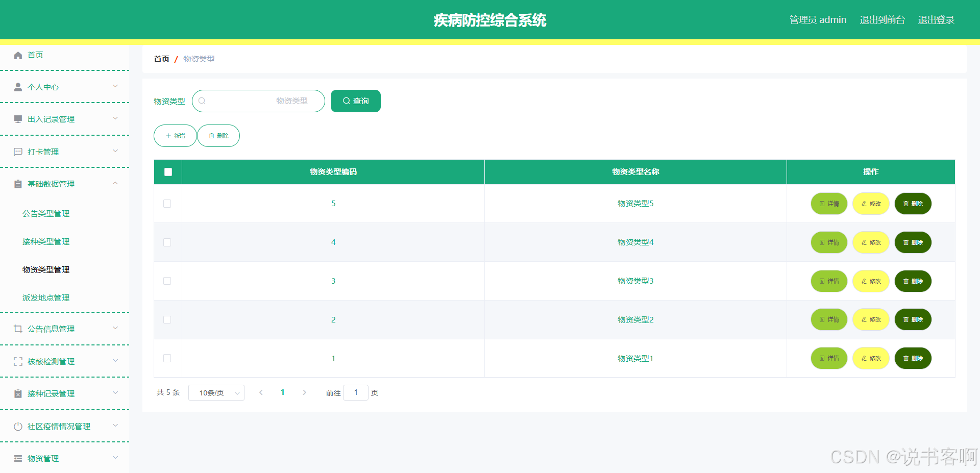Expand the 核酸检测管理 chevron
This screenshot has height=473, width=980.
pyautogui.click(x=115, y=361)
